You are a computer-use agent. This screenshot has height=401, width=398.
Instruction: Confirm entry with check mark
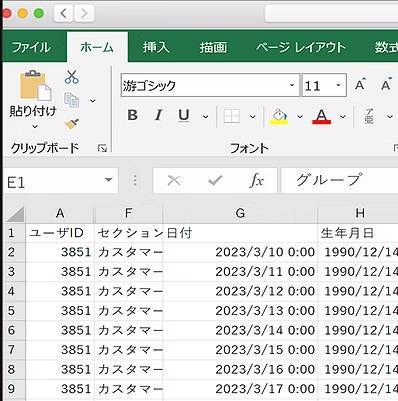click(215, 181)
